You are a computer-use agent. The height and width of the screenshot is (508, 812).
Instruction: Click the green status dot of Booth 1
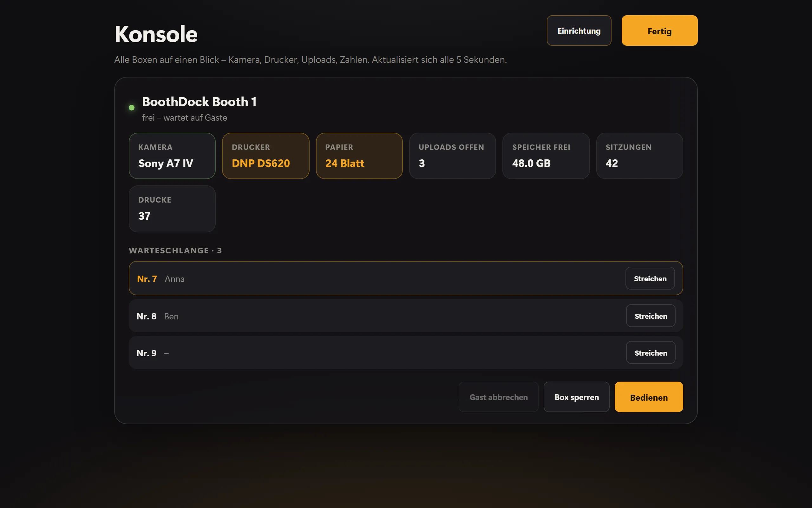coord(132,108)
